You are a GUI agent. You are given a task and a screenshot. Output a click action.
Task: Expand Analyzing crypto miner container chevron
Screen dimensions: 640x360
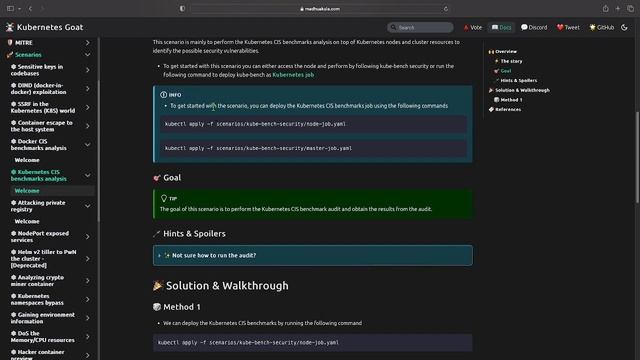coord(87,281)
